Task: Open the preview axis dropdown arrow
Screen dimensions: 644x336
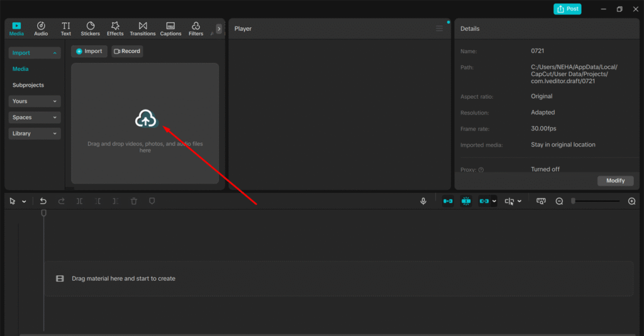Action: coord(519,201)
